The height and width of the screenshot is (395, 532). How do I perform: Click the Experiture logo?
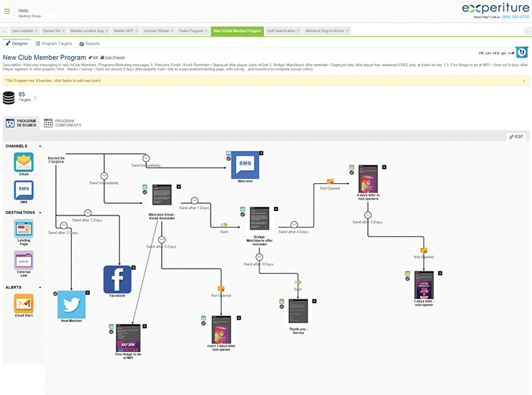pyautogui.click(x=495, y=8)
